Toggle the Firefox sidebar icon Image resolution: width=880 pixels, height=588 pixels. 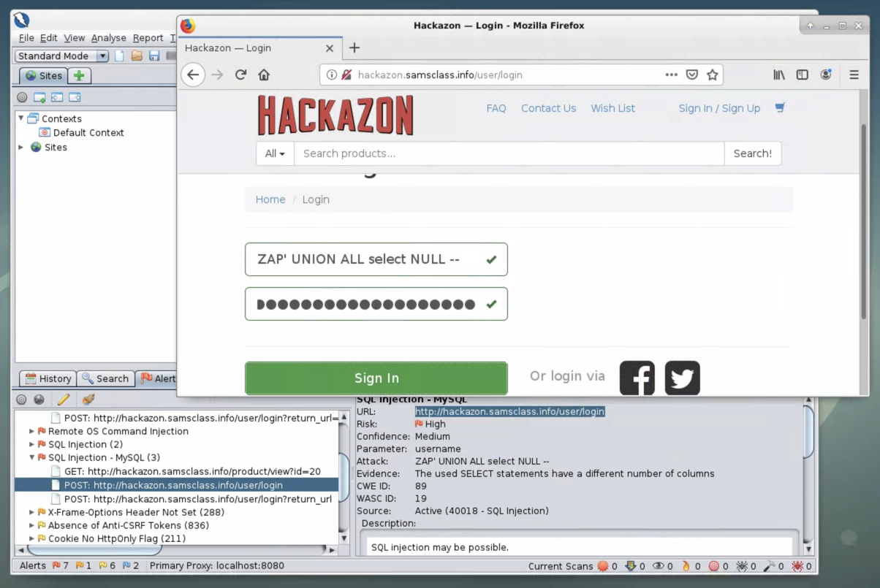click(x=803, y=75)
